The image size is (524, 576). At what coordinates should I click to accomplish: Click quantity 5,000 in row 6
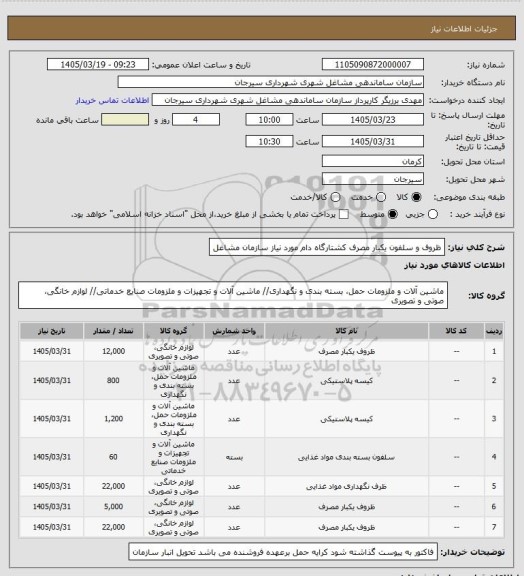114,507
